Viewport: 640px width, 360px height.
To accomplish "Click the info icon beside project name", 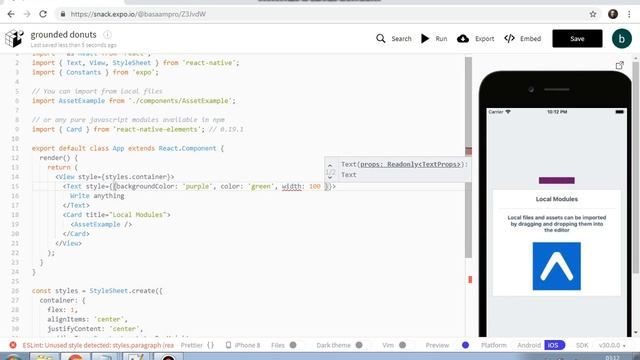I will [x=107, y=34].
